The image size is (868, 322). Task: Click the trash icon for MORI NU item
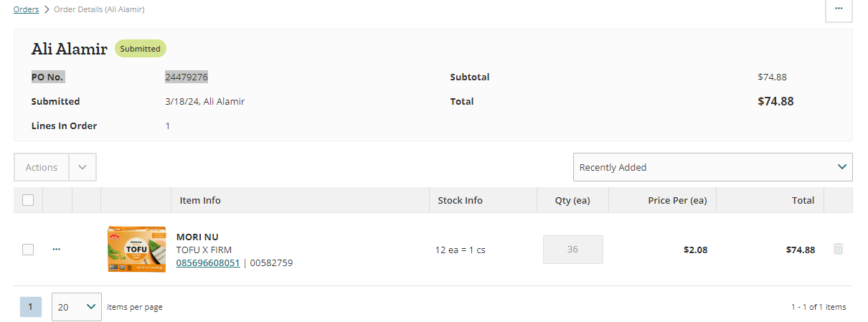pyautogui.click(x=838, y=250)
